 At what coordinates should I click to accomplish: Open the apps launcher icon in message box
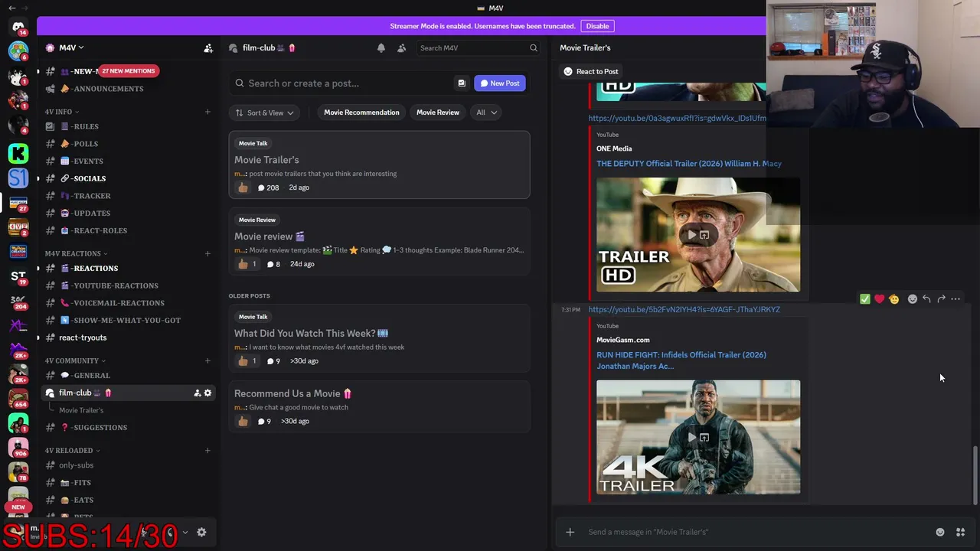point(960,532)
